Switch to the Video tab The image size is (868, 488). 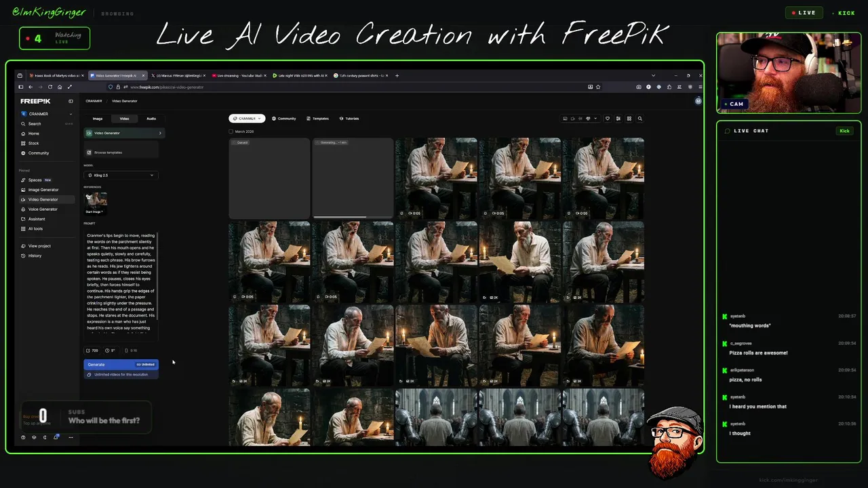pyautogui.click(x=124, y=119)
